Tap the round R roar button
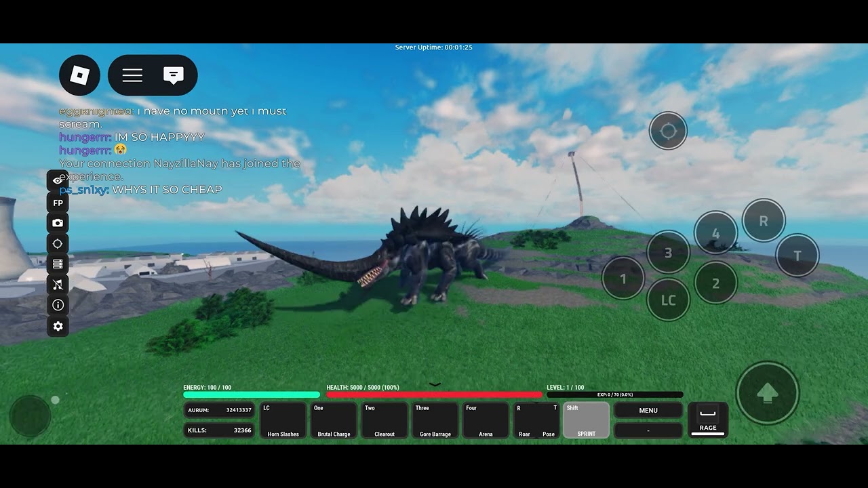868x488 pixels. click(x=764, y=220)
